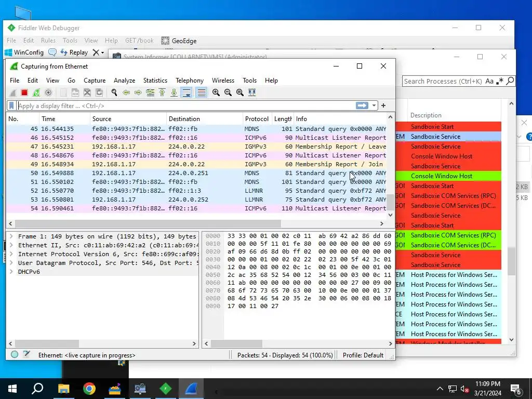Viewport: 532px width, 399px height.
Task: Open Wireshark Statistics menu
Action: (x=155, y=81)
